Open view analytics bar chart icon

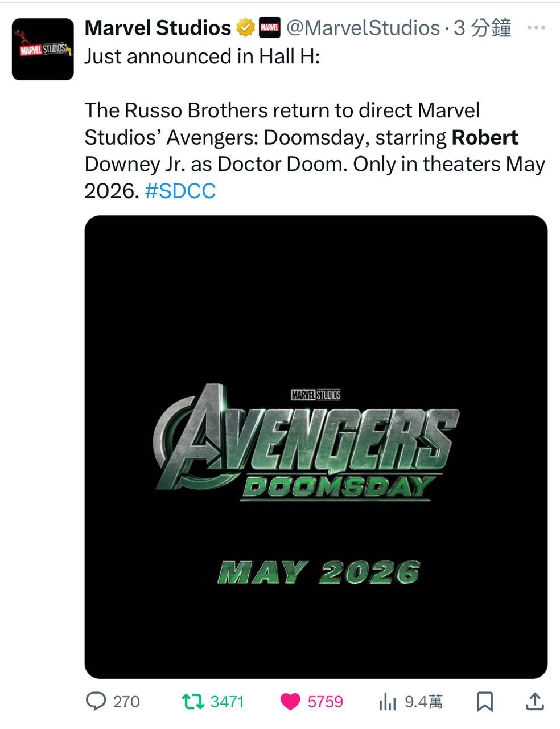pyautogui.click(x=387, y=701)
